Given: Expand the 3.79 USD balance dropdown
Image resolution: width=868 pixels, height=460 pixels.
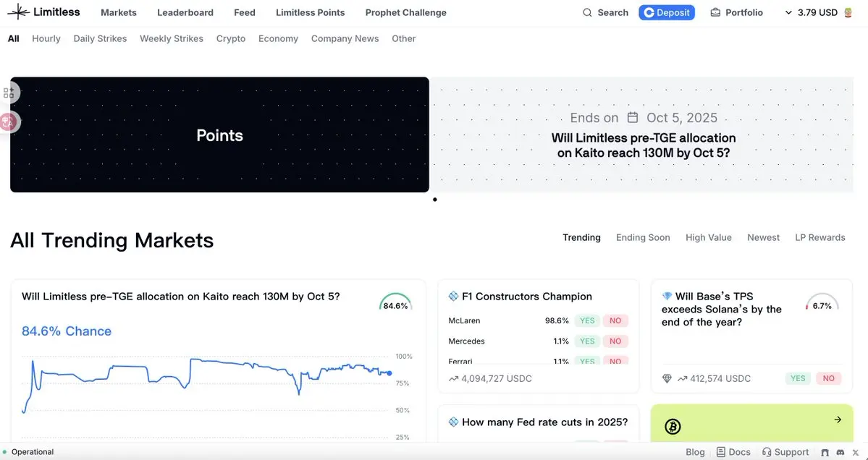Looking at the screenshot, I should (x=788, y=12).
